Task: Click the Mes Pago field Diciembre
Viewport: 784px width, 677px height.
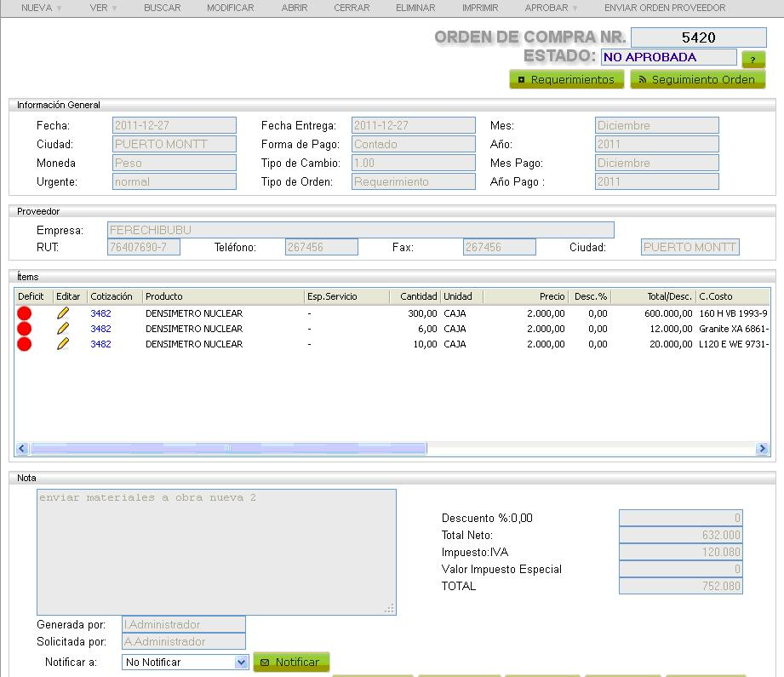Action: 657,163
